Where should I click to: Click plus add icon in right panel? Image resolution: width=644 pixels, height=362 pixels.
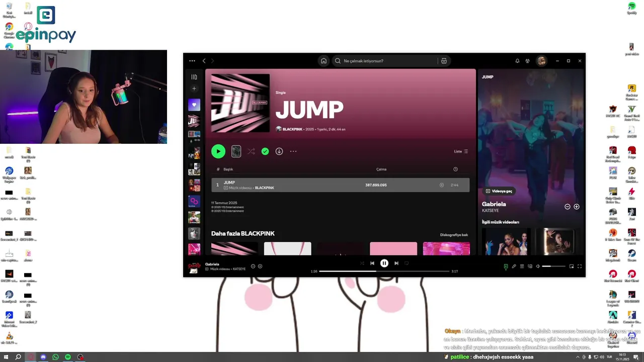(577, 207)
